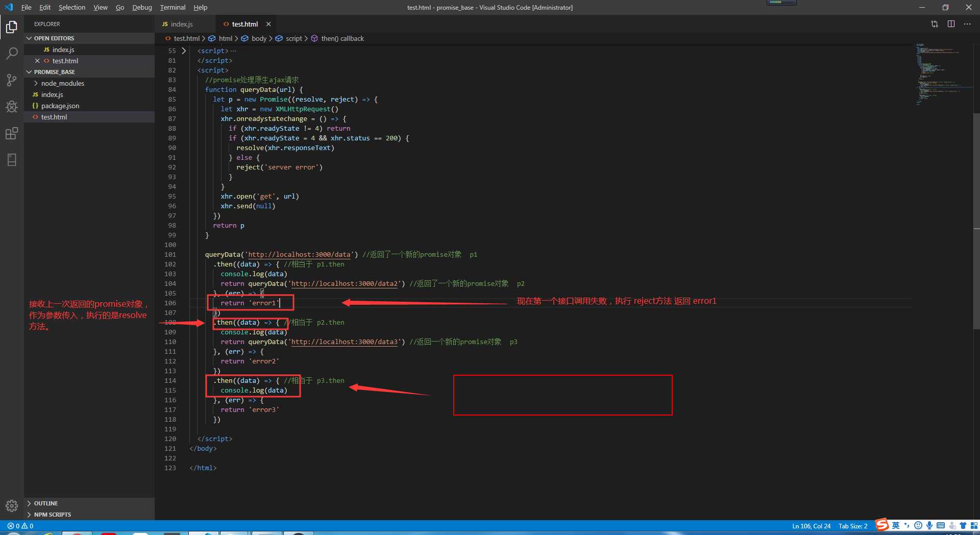Open index.js in PROMISE_BASE folder tree
The height and width of the screenshot is (535, 980).
[x=89, y=94]
